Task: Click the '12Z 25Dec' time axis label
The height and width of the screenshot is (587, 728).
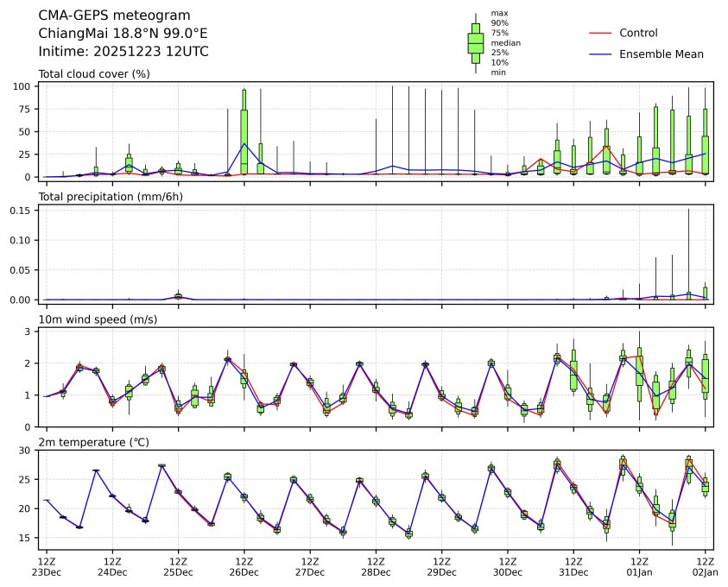Action: pyautogui.click(x=178, y=566)
